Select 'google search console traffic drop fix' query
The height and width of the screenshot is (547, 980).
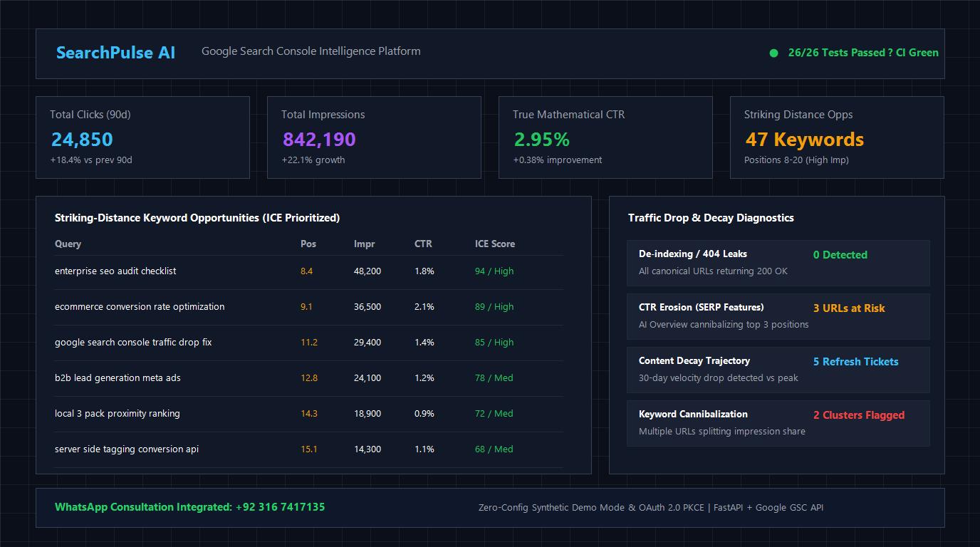coord(133,343)
